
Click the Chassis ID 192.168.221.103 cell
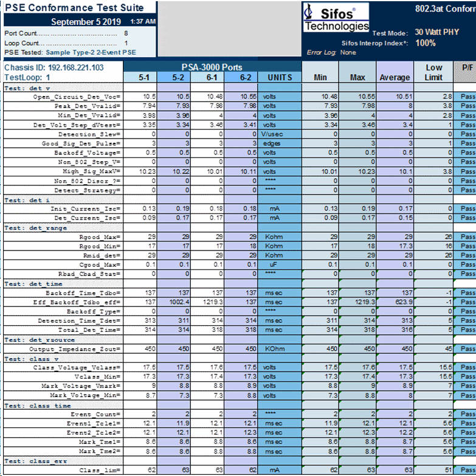pos(55,67)
